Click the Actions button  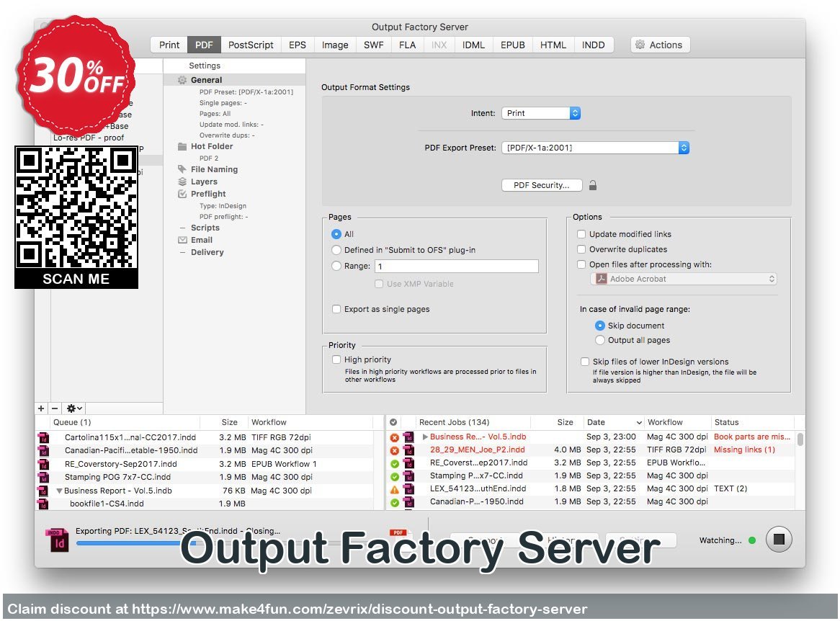(x=660, y=45)
